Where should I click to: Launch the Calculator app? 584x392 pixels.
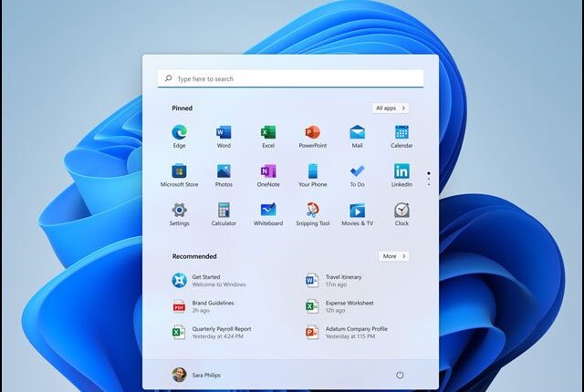point(224,211)
